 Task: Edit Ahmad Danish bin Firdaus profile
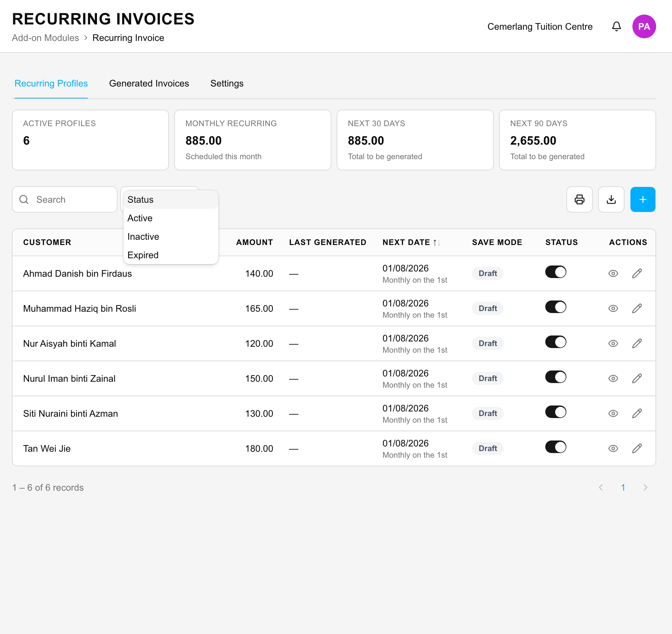(x=637, y=273)
